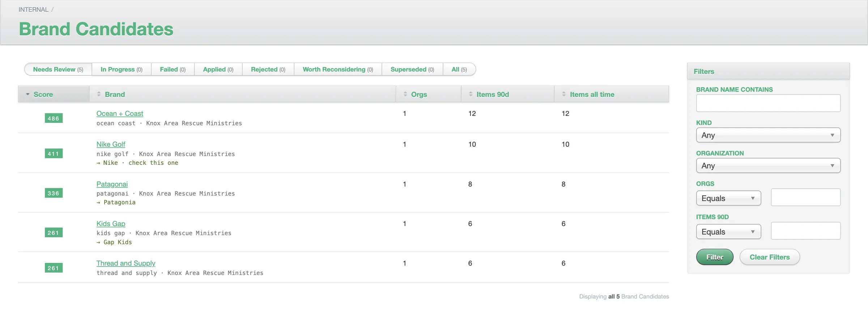Switch to the Superseded tab

coord(412,69)
